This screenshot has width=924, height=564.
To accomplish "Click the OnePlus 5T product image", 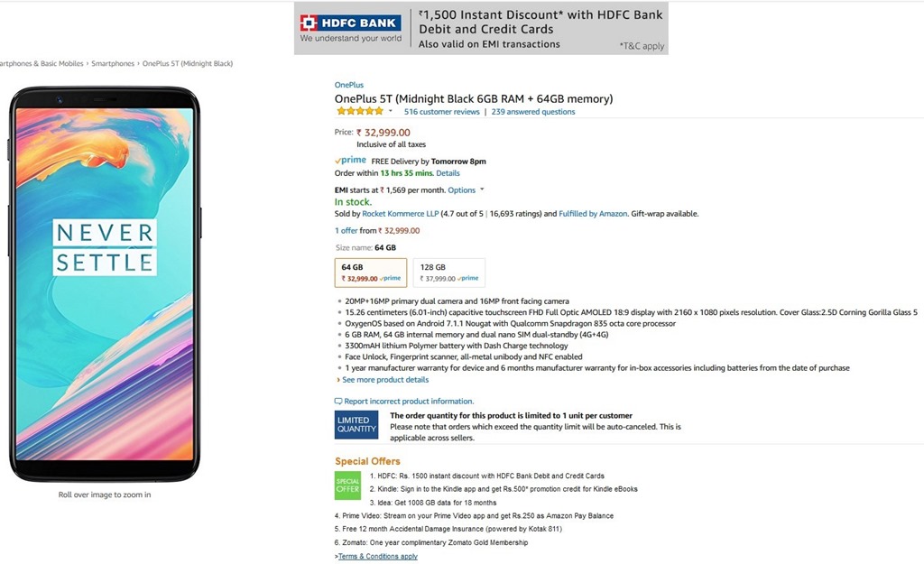I will [105, 284].
